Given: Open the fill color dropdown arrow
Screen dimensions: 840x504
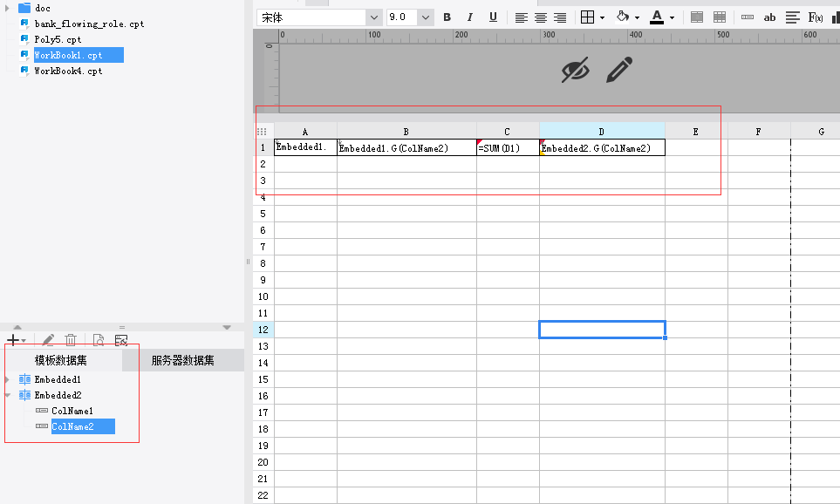Looking at the screenshot, I should coord(637,17).
